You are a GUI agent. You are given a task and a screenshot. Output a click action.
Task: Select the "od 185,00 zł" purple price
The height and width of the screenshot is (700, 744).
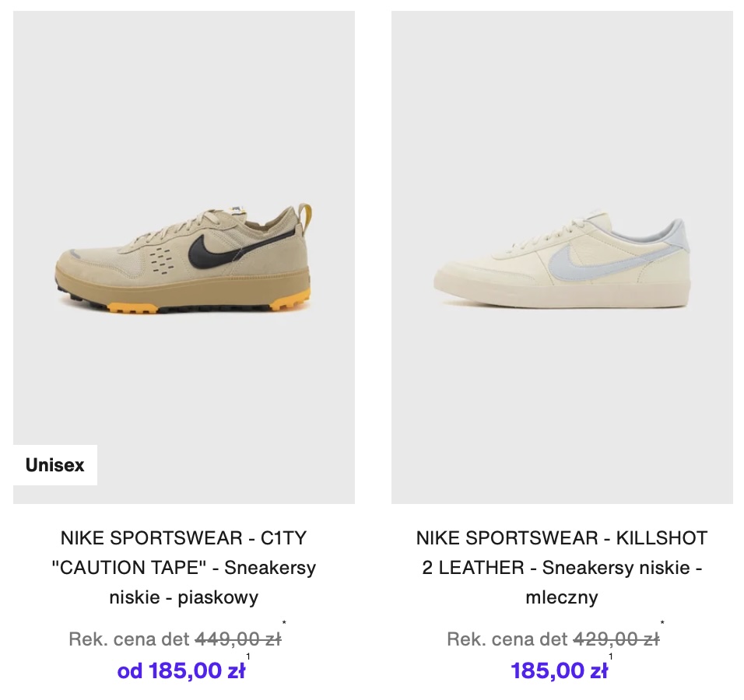181,670
